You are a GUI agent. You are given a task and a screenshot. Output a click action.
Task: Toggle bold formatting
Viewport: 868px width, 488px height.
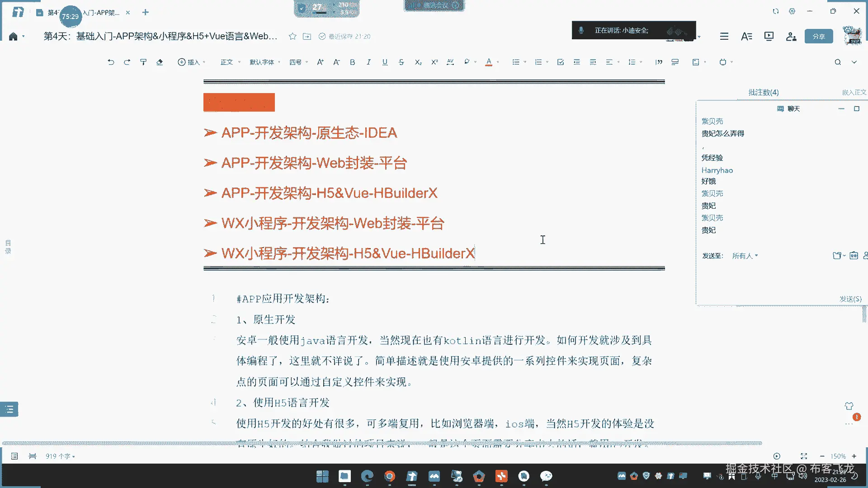(352, 62)
